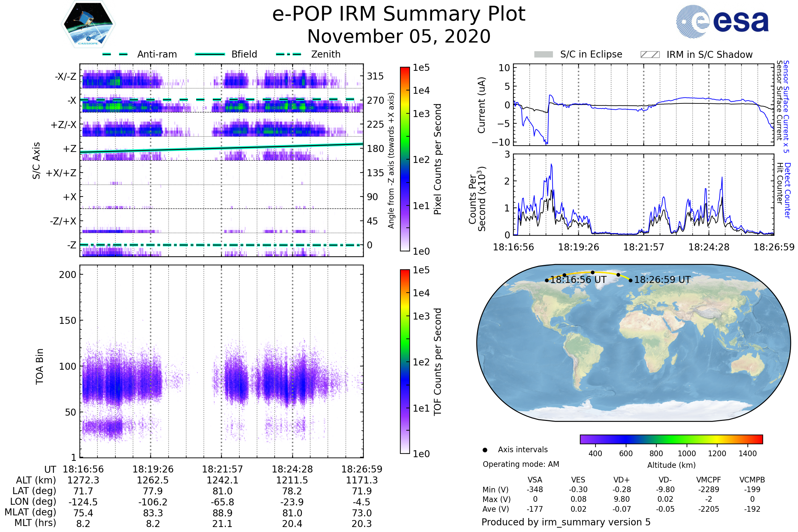Click the 18:16:56 UT start point on map

click(547, 280)
